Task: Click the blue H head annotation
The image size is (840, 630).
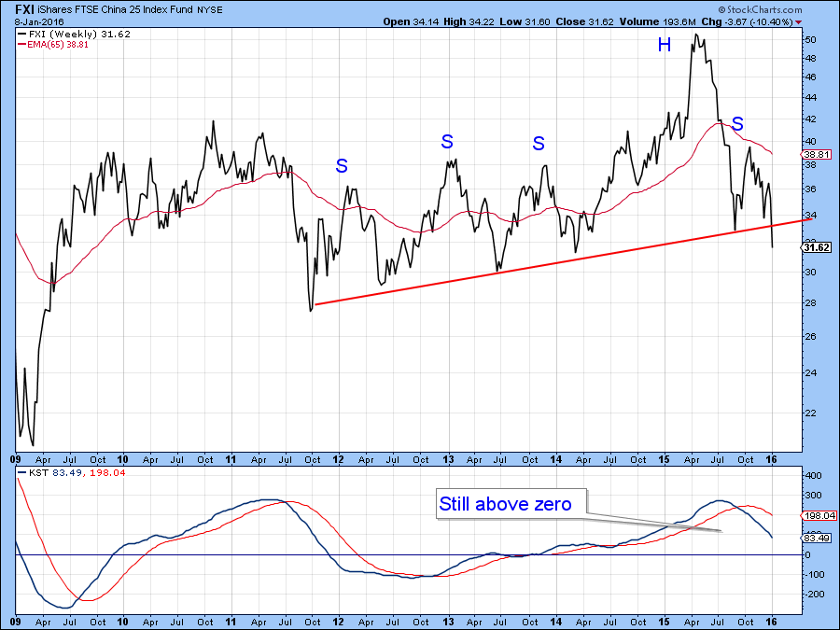Action: point(665,45)
